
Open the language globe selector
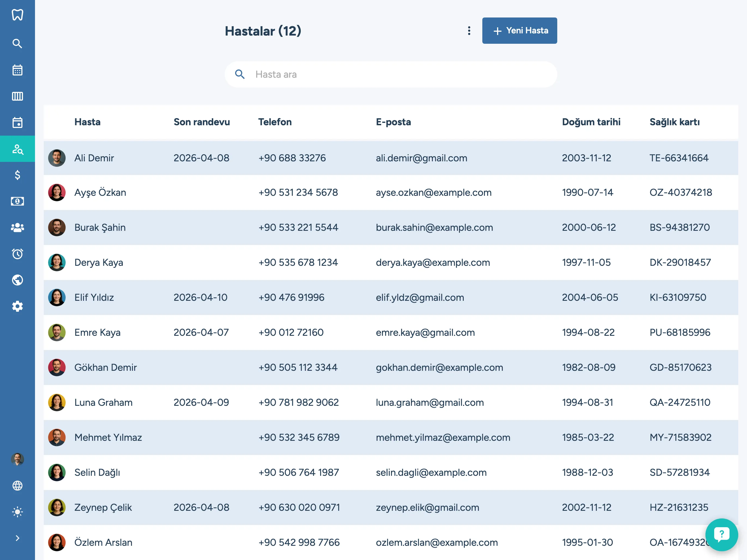coord(17,485)
